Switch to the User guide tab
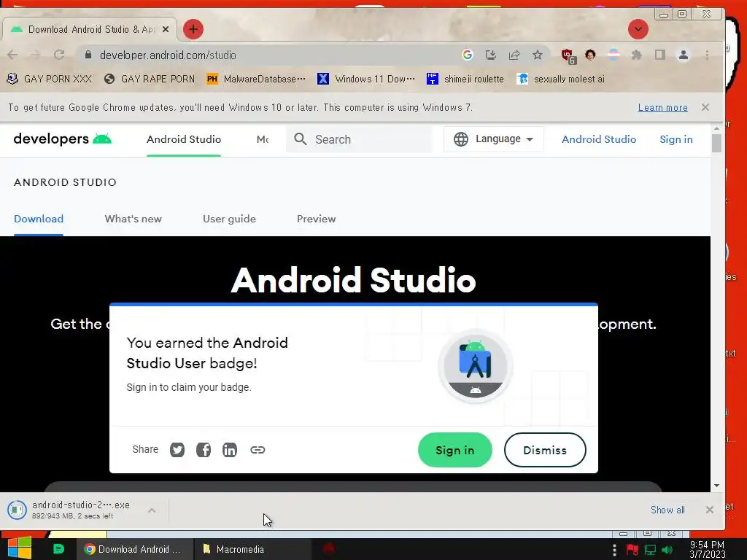 click(229, 219)
